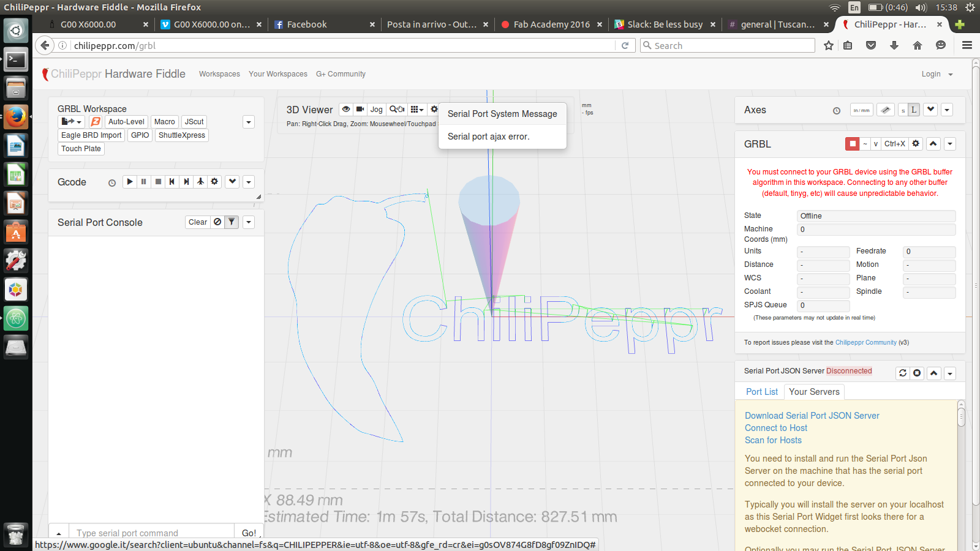Select small 's' display size in Axes
The height and width of the screenshot is (551, 980).
[903, 110]
